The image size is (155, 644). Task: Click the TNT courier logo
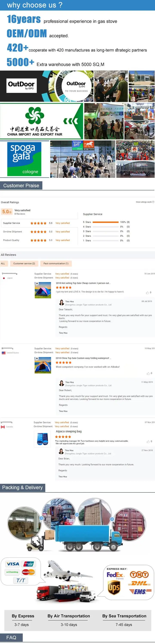[x=139, y=574]
